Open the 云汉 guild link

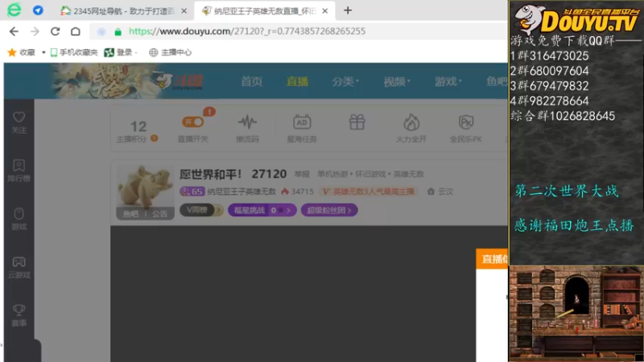pos(440,191)
